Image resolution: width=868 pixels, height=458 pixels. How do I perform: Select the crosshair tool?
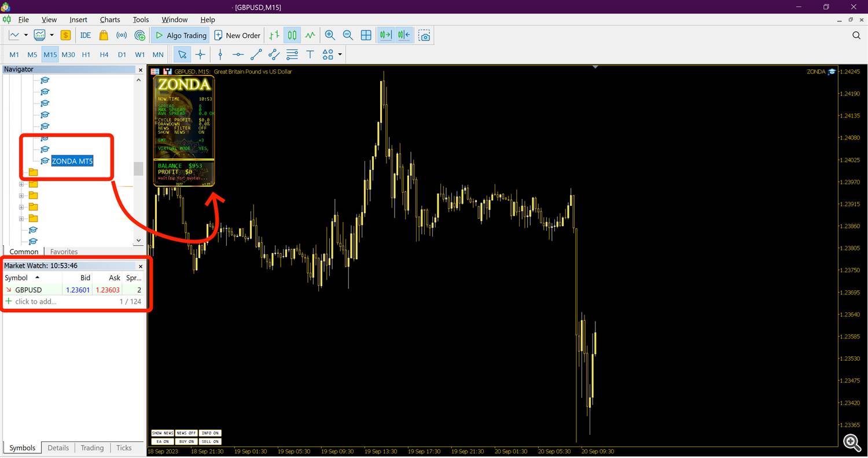(200, 54)
